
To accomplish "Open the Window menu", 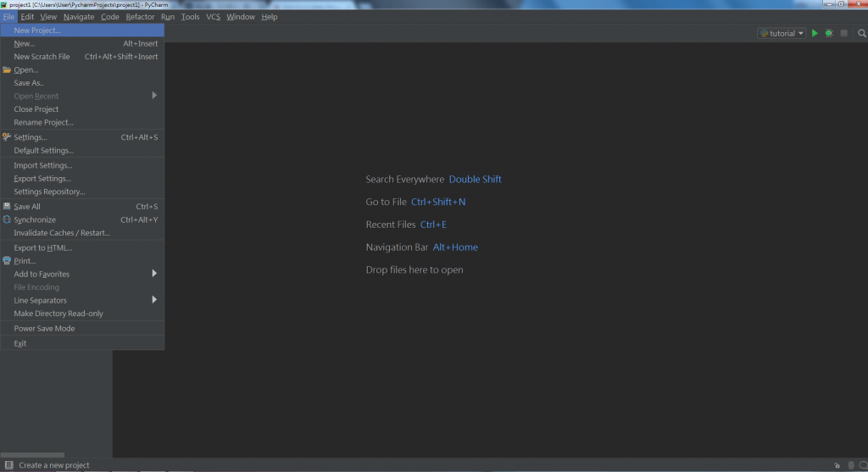I will click(240, 17).
